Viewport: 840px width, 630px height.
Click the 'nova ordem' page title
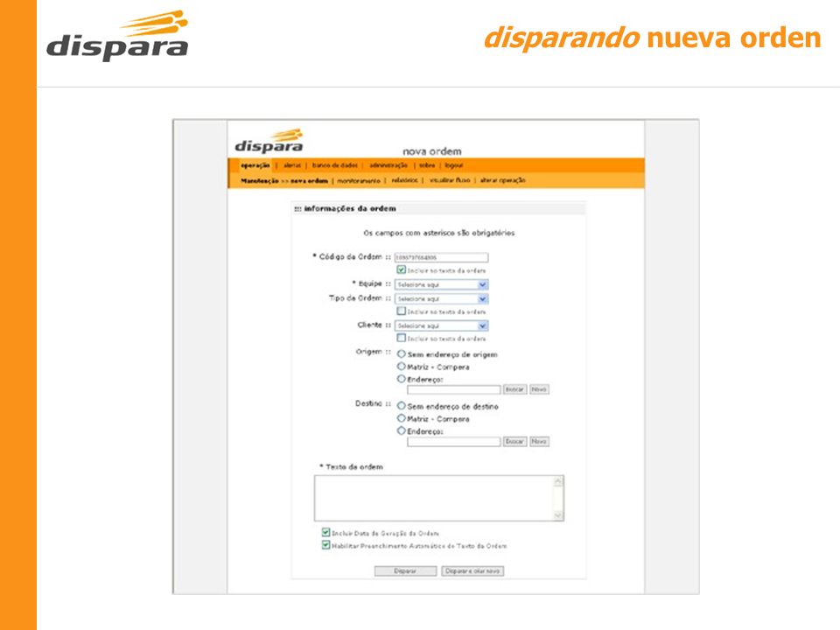[x=431, y=151]
